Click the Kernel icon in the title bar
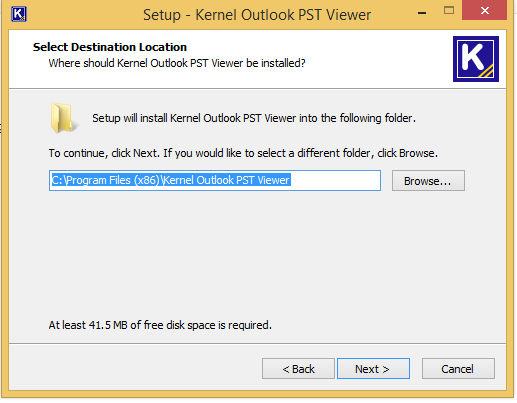The width and height of the screenshot is (517, 403). [19, 14]
